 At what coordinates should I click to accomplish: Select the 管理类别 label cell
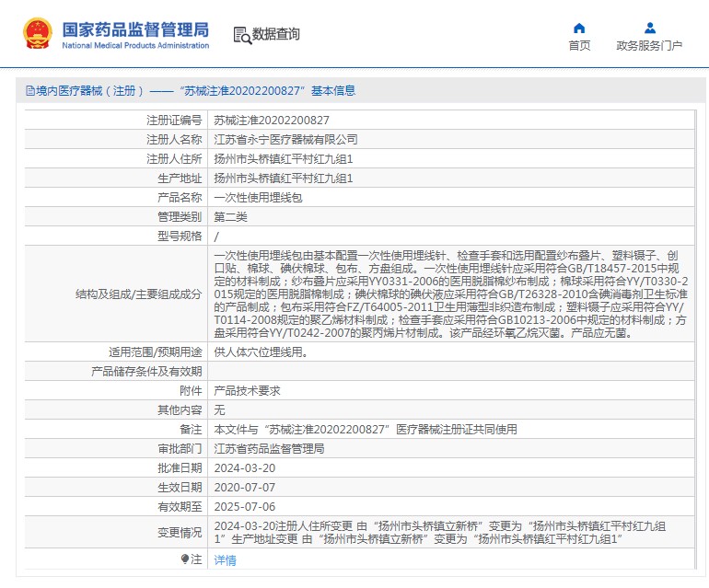pos(116,217)
